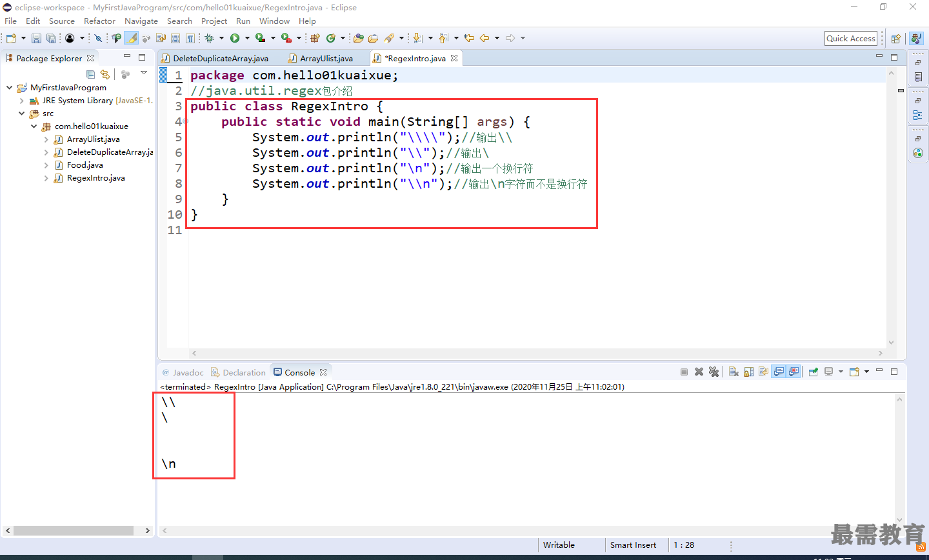The width and height of the screenshot is (929, 560).
Task: Select the Java perspective icon
Action: click(916, 39)
